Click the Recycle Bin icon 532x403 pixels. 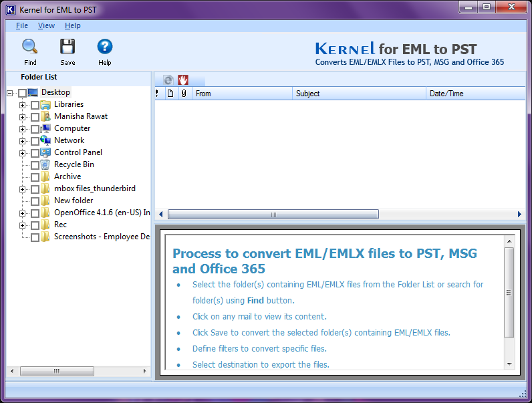click(45, 164)
